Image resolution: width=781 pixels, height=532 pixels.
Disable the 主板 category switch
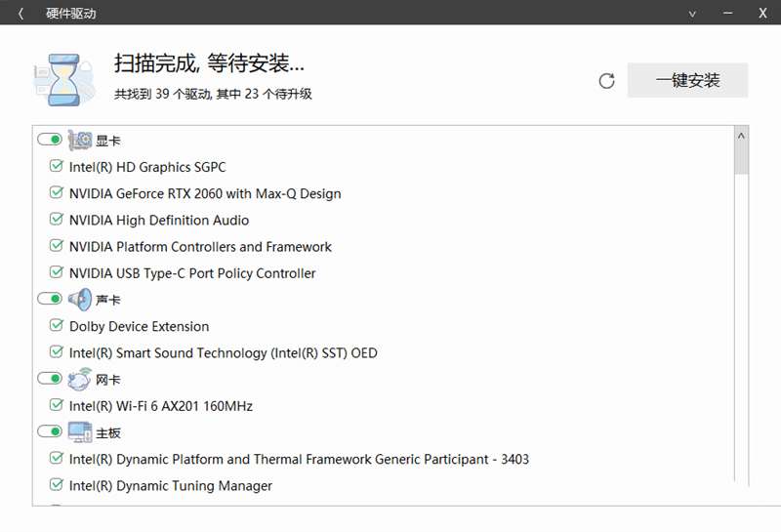[49, 431]
